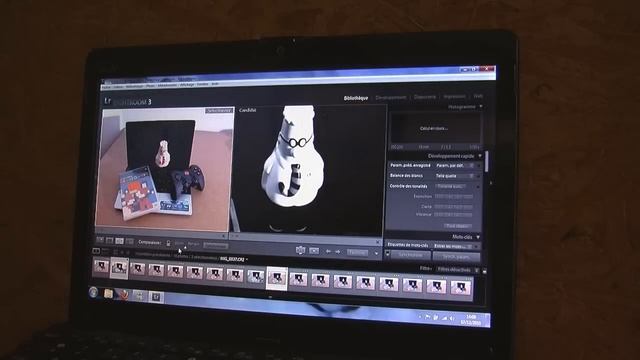Click the Synch. param. button
The width and height of the screenshot is (640, 360).
(456, 257)
